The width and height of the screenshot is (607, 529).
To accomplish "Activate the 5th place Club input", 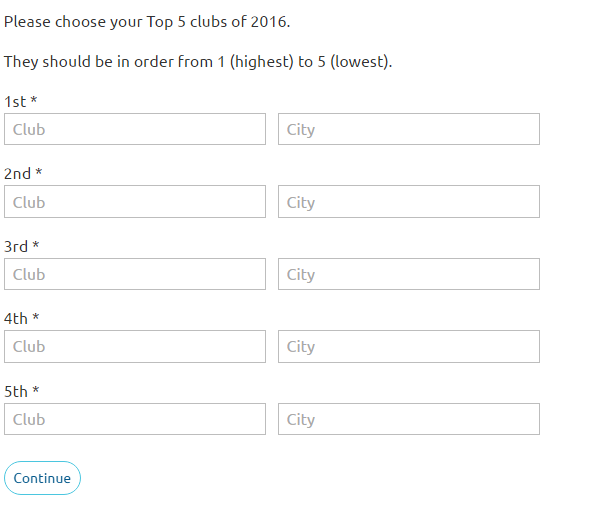I will pos(135,419).
